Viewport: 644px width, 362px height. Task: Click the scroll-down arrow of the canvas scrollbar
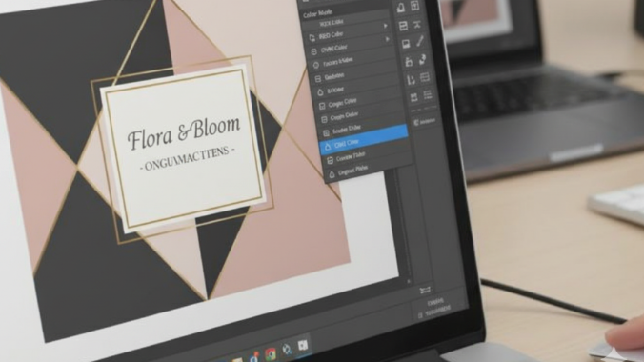(x=409, y=281)
